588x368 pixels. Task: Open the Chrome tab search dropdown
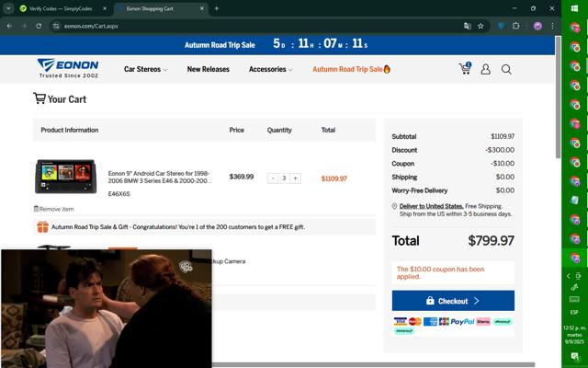click(x=8, y=8)
